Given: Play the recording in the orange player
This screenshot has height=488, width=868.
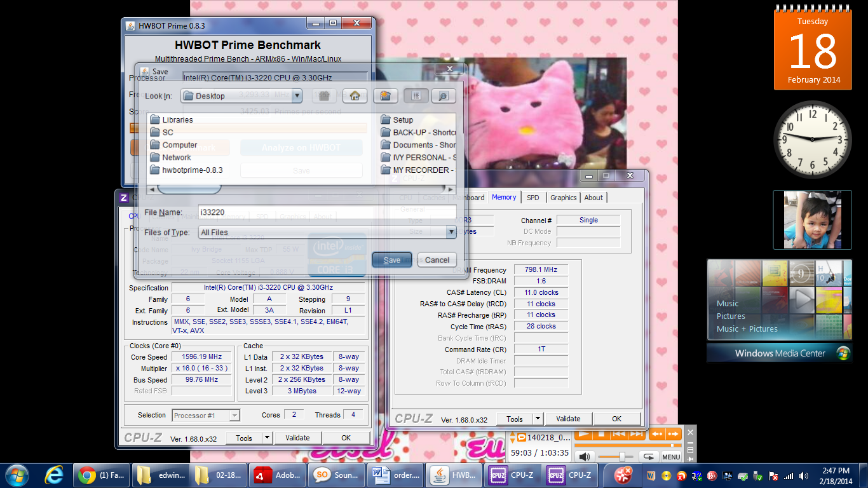Looking at the screenshot, I should coord(583,435).
